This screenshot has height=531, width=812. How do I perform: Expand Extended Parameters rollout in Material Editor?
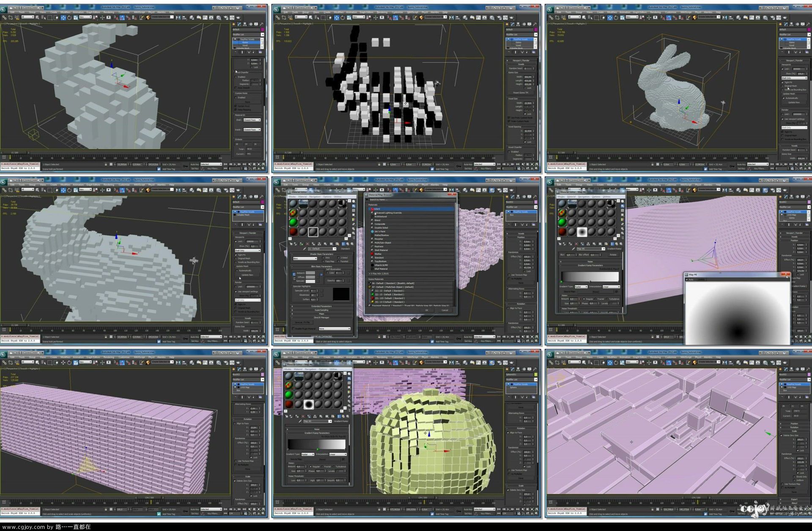[x=321, y=306]
